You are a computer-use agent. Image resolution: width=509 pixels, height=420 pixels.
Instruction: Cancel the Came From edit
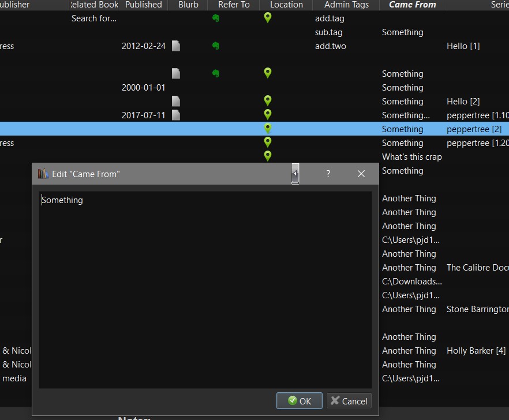click(349, 401)
